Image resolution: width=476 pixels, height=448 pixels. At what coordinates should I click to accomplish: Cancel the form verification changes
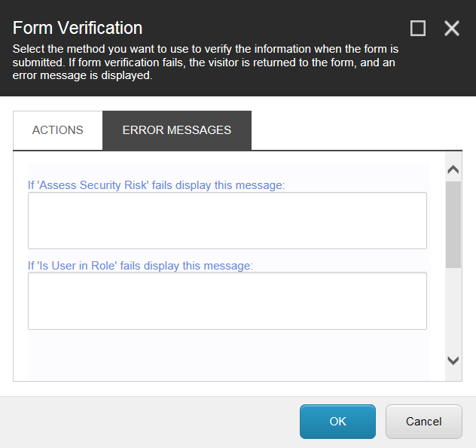tap(424, 422)
